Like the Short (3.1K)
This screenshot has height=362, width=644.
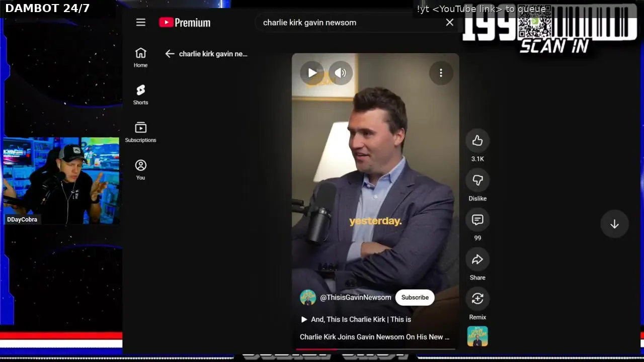[x=477, y=141]
